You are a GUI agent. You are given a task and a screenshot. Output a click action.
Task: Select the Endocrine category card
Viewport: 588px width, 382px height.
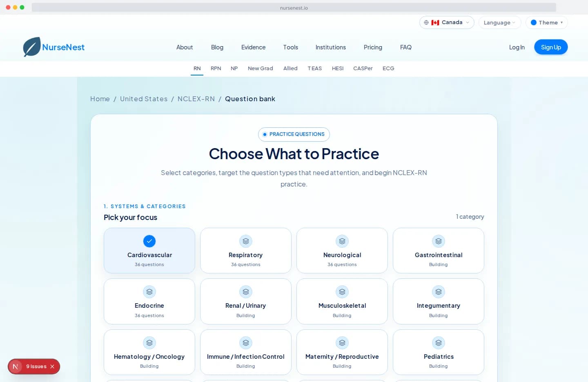(x=149, y=301)
